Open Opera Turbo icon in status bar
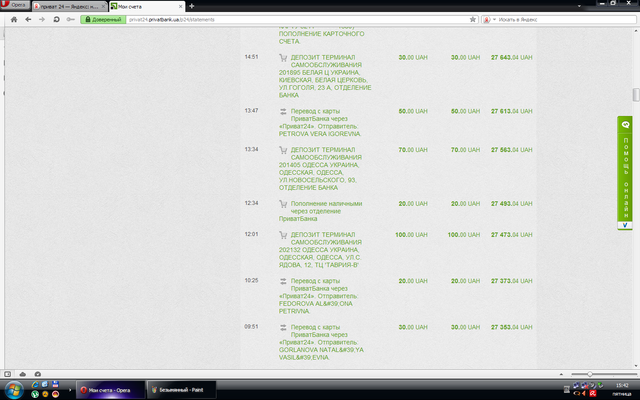640x400 pixels. point(38,374)
